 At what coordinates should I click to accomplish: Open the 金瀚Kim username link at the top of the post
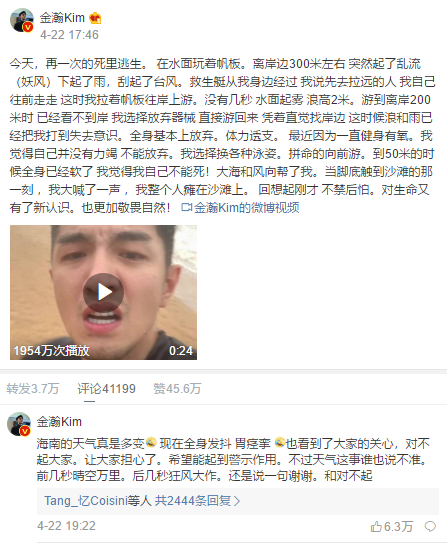[62, 18]
